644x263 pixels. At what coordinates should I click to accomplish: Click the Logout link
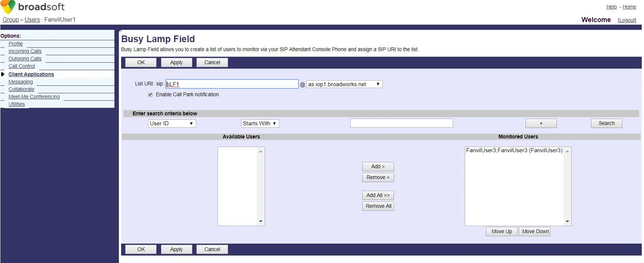(x=627, y=20)
